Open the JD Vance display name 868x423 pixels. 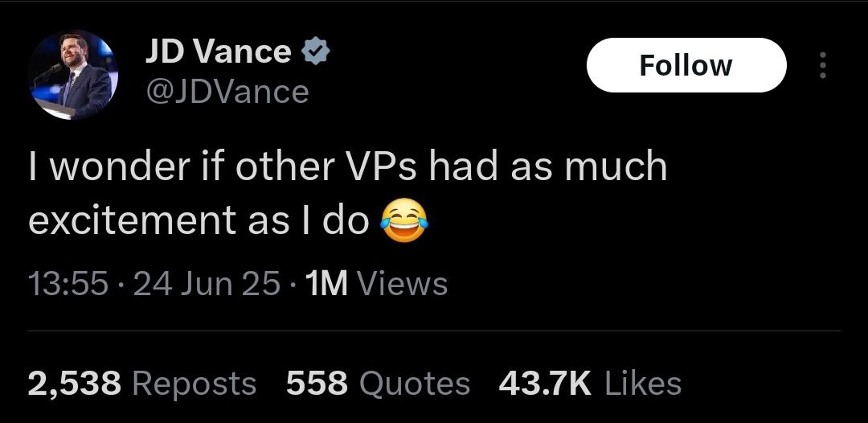point(218,52)
